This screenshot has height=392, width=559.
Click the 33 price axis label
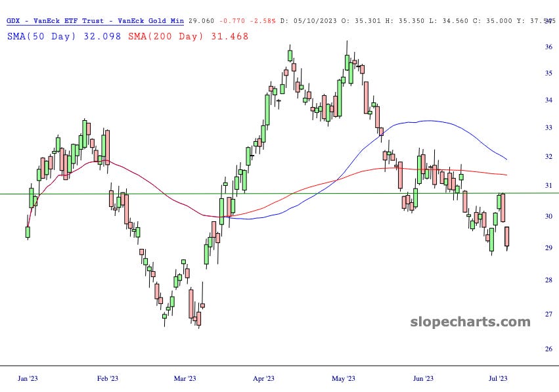(548, 127)
